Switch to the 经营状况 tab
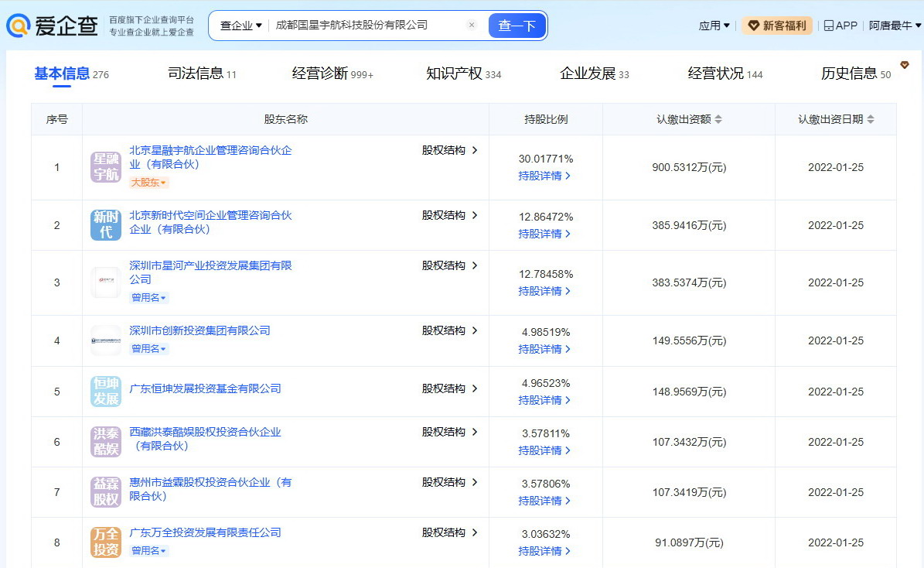 point(725,74)
